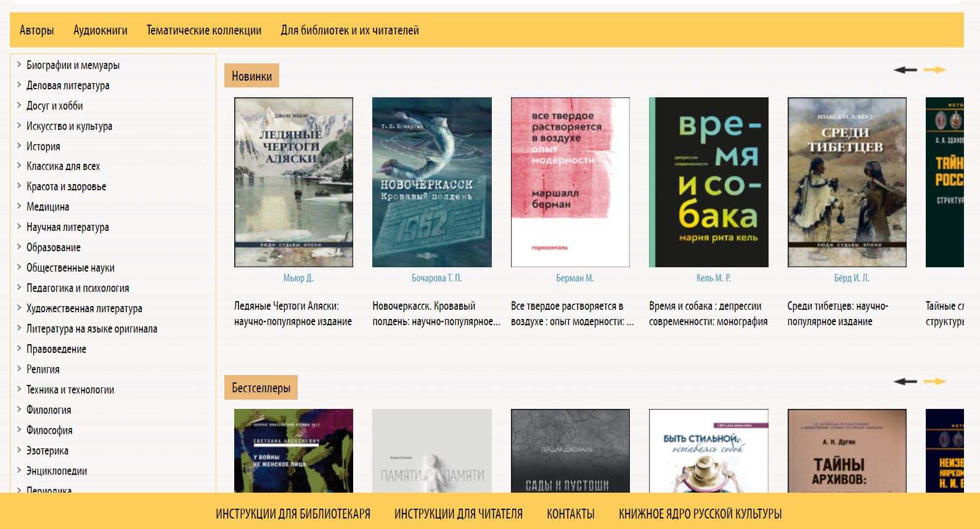The image size is (980, 529).
Task: Open the Все твердое растворяется в воздухе cover
Action: pyautogui.click(x=570, y=182)
